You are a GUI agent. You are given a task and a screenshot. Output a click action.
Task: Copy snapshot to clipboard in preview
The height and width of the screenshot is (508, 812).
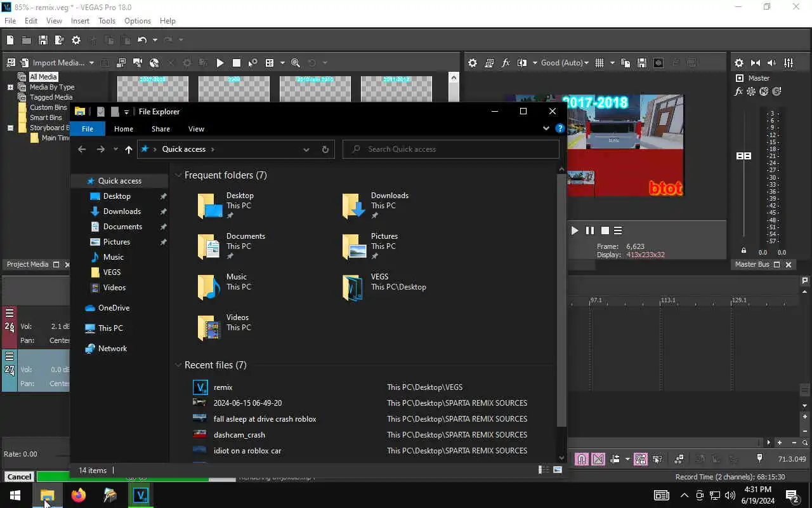625,63
